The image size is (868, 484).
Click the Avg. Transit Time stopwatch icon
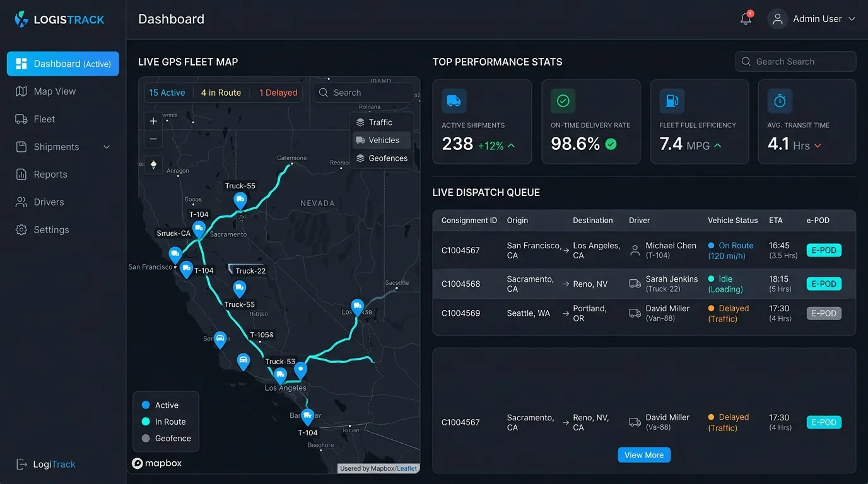(780, 101)
